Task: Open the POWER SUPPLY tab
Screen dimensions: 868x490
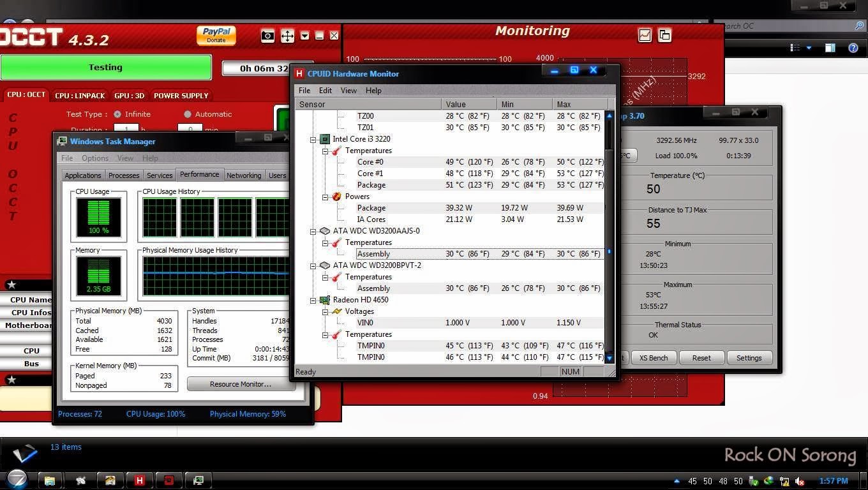Action: [x=181, y=95]
